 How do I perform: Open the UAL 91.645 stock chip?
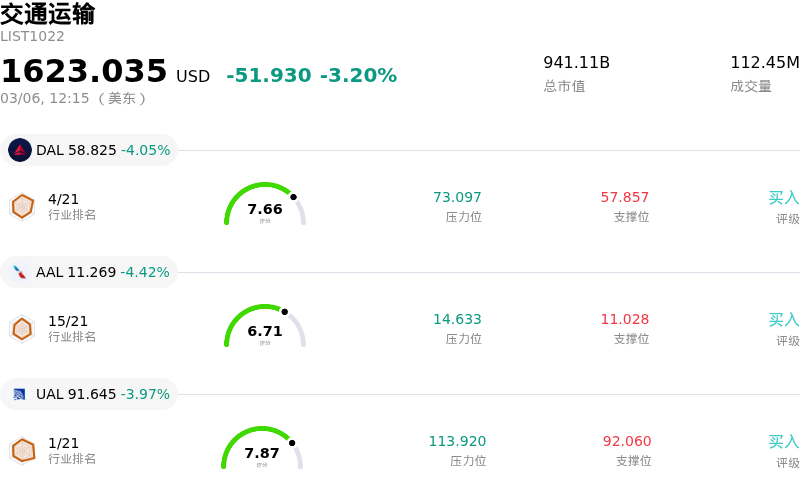click(90, 394)
